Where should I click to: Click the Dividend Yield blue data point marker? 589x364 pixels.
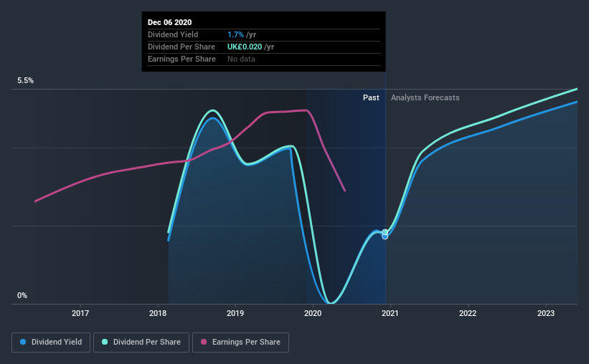(385, 236)
